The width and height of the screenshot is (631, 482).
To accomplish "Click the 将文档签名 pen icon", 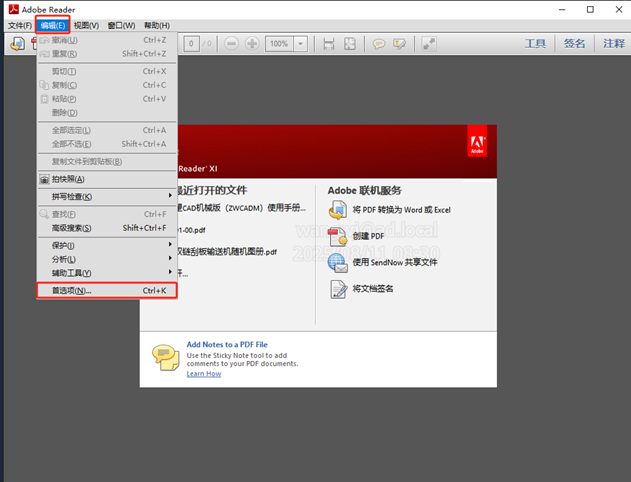I will (x=339, y=289).
